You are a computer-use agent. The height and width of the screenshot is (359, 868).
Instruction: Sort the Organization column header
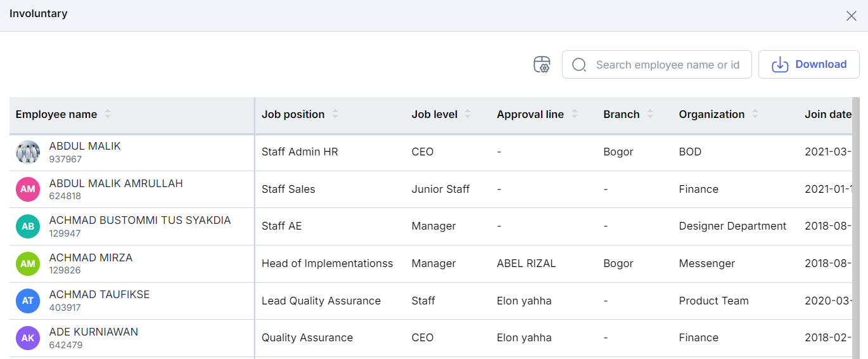[x=755, y=114]
